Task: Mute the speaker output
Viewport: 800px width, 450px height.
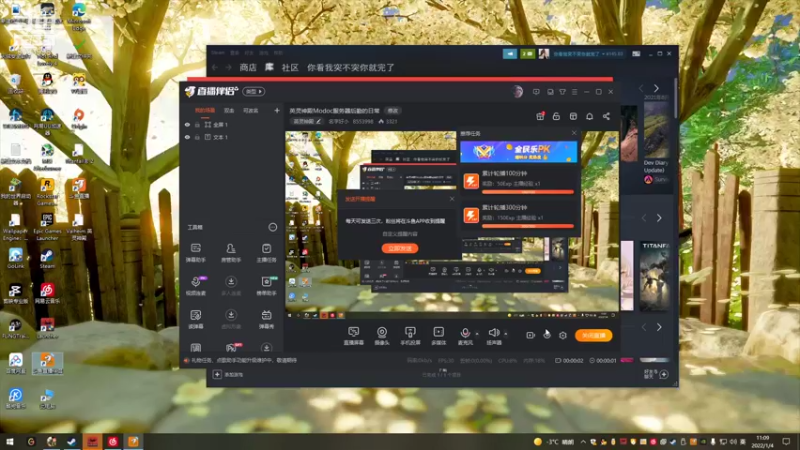Action: point(494,336)
